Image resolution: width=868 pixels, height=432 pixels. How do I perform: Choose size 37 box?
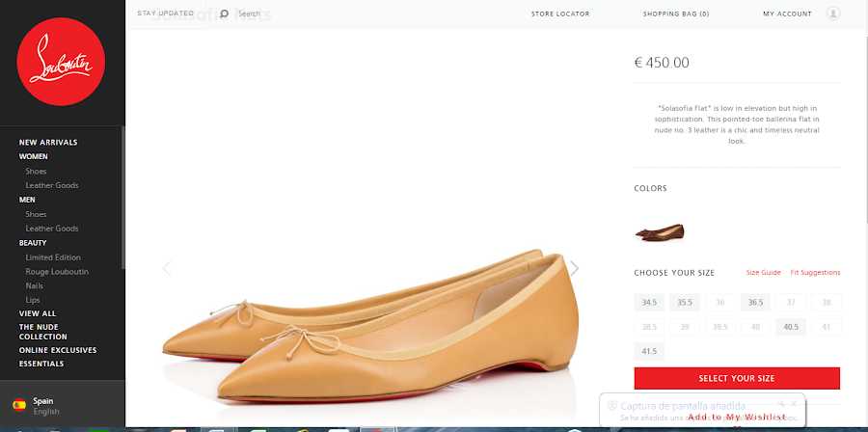(791, 303)
